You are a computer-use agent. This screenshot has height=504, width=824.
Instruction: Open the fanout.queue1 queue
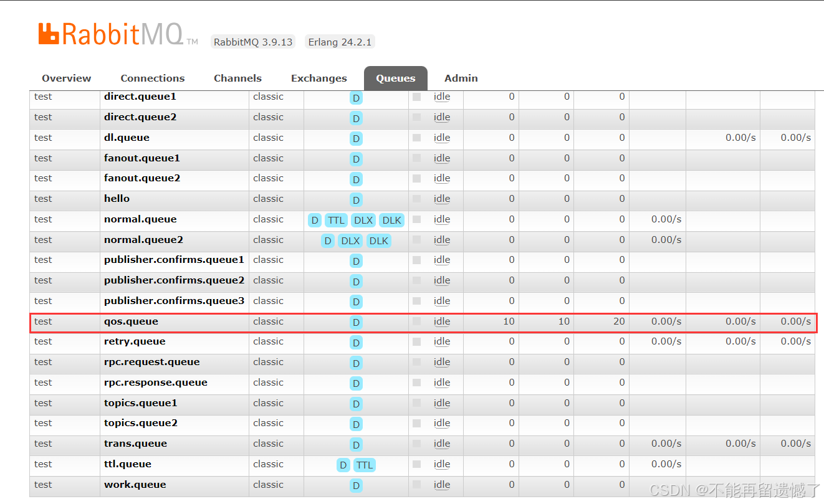tap(142, 158)
